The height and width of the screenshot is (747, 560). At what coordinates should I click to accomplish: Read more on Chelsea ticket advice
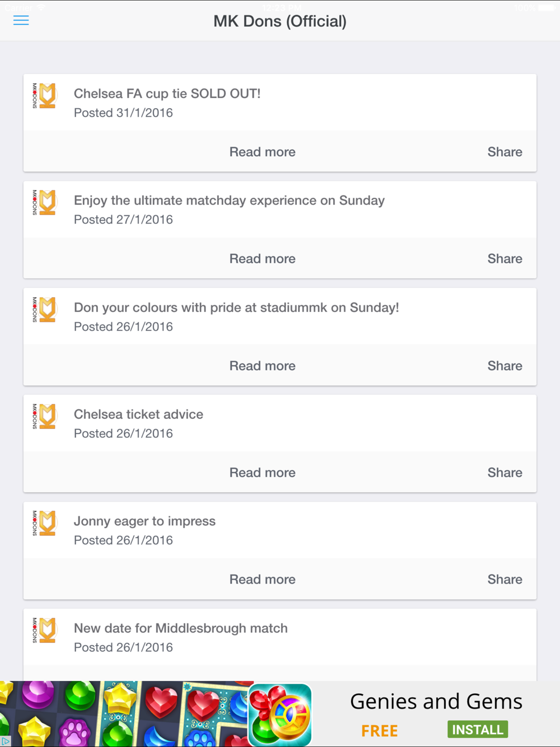[262, 473]
